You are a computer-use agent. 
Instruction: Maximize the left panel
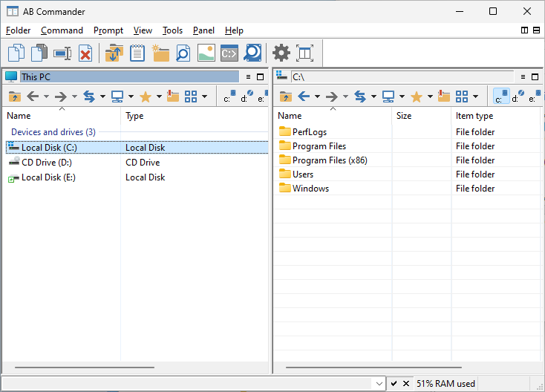(x=260, y=76)
